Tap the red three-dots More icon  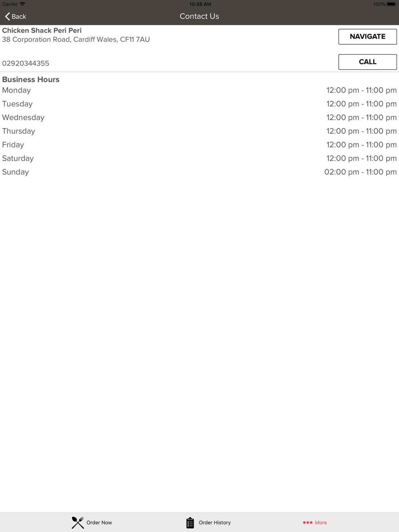pos(308,522)
